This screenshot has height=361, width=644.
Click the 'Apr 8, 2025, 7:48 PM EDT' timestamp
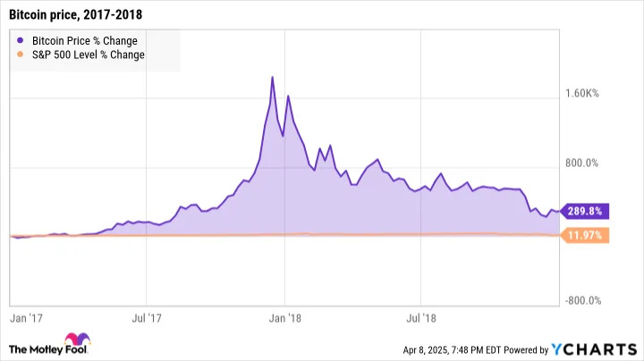coord(452,350)
